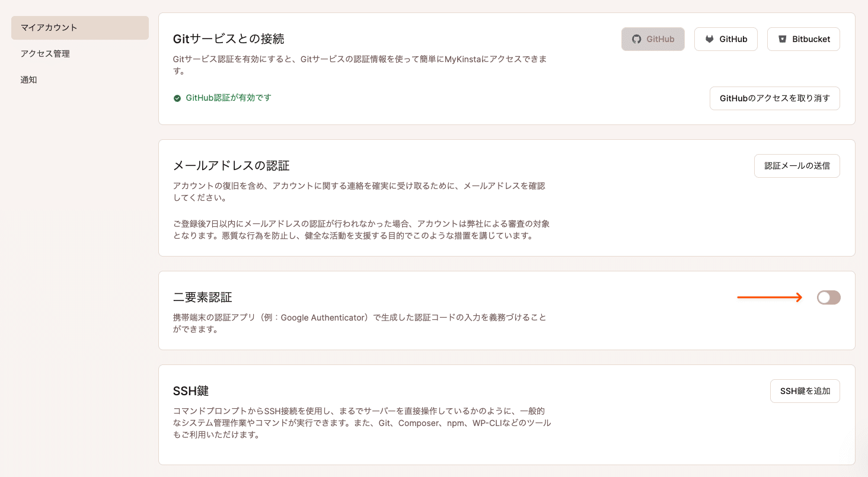Click the Gitサービスとの接続 heading
The image size is (868, 477).
click(228, 39)
